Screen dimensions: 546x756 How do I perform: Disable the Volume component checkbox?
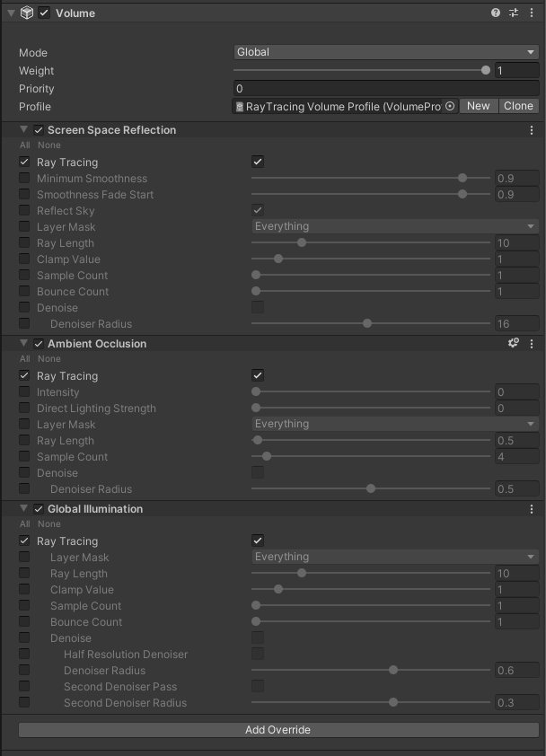(45, 13)
